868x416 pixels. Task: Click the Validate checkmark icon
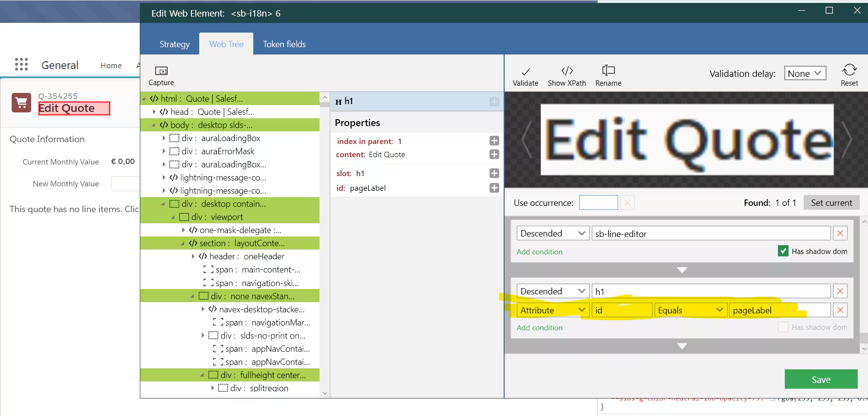click(x=525, y=71)
